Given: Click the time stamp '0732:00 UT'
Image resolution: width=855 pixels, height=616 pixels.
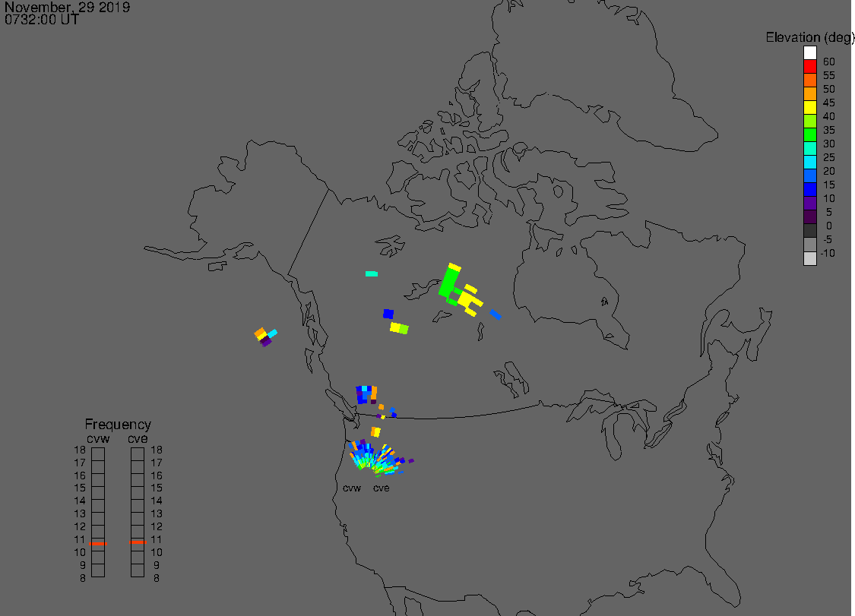Looking at the screenshot, I should (x=42, y=20).
